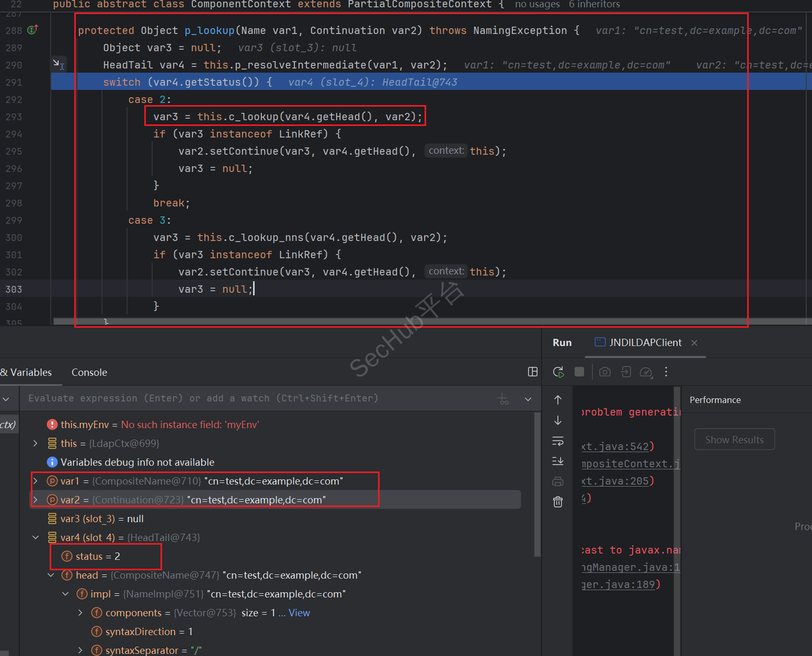This screenshot has height=656, width=812.
Task: Select the JNDILDAPClient run tab
Action: [638, 342]
